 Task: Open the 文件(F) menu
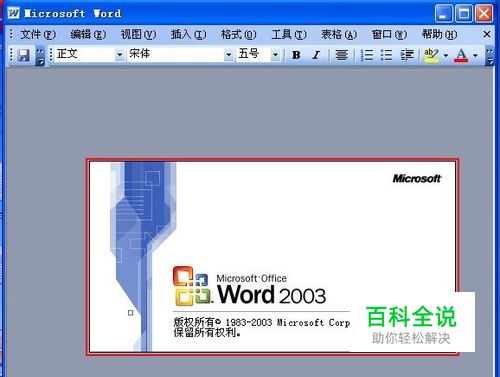[x=38, y=34]
